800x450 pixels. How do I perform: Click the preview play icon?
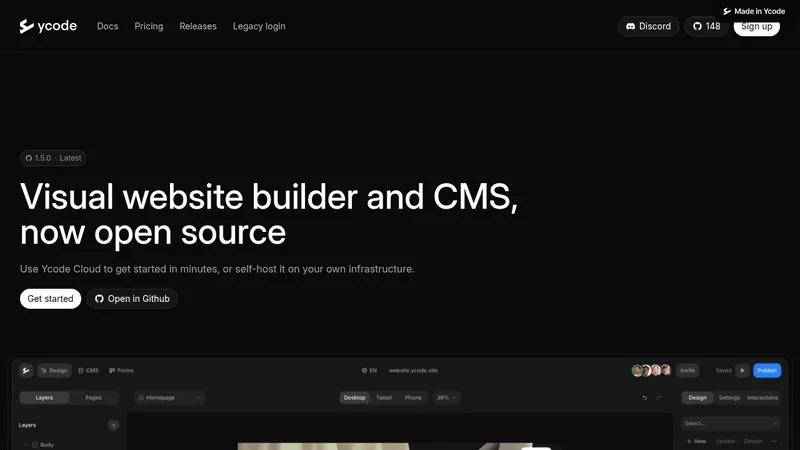[x=742, y=370]
